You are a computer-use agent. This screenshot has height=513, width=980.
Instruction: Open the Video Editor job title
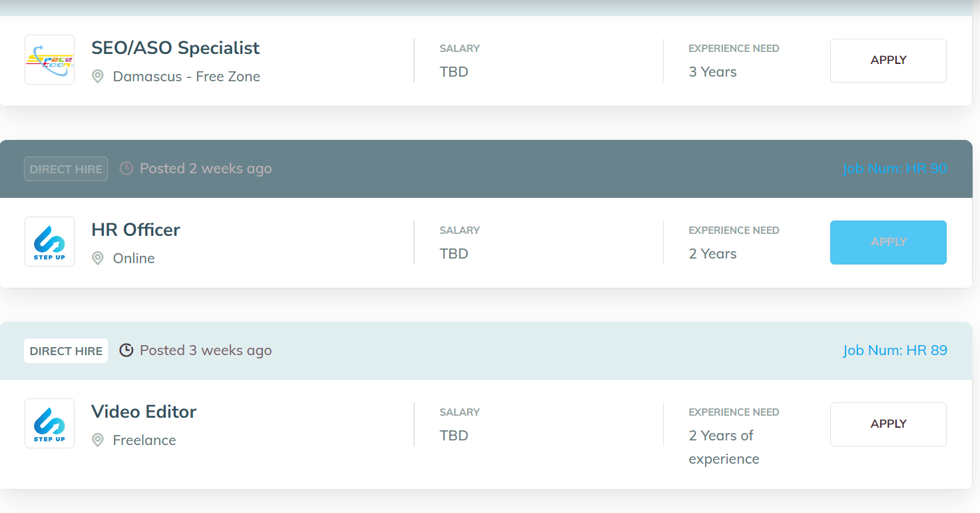pyautogui.click(x=144, y=412)
